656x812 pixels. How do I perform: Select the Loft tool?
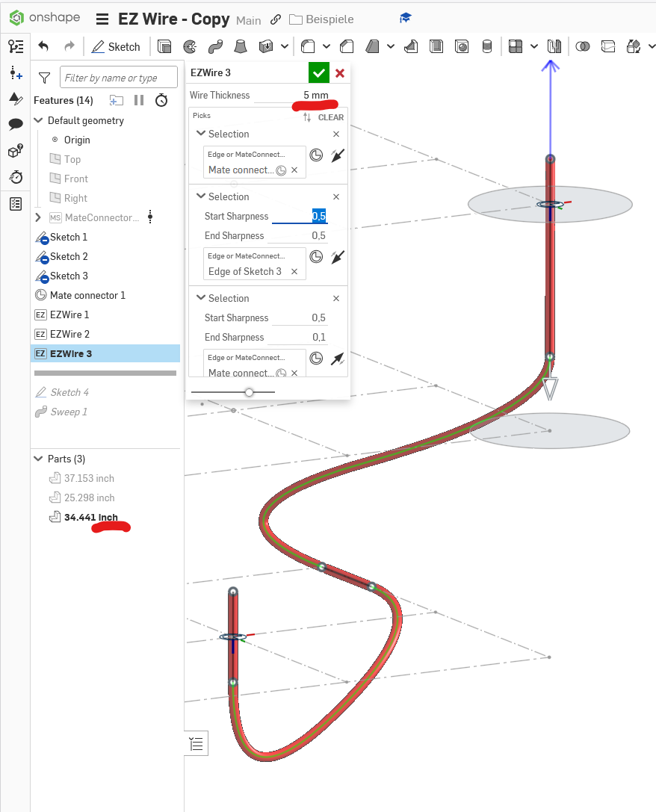pyautogui.click(x=241, y=46)
